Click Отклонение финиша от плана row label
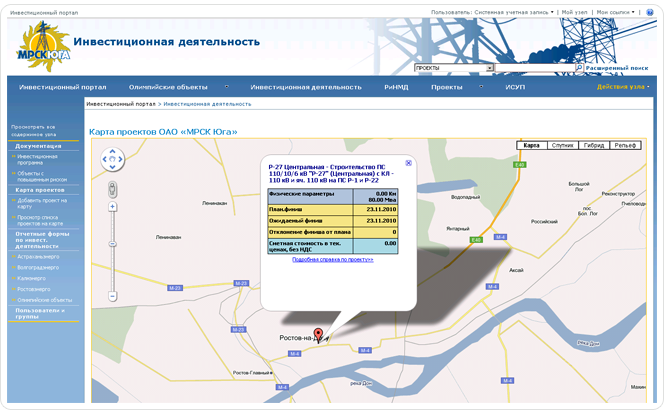 click(310, 232)
